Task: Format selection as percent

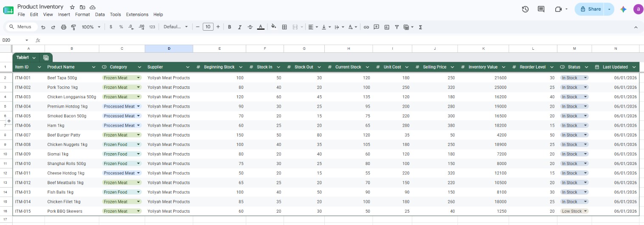Action: pos(121,27)
